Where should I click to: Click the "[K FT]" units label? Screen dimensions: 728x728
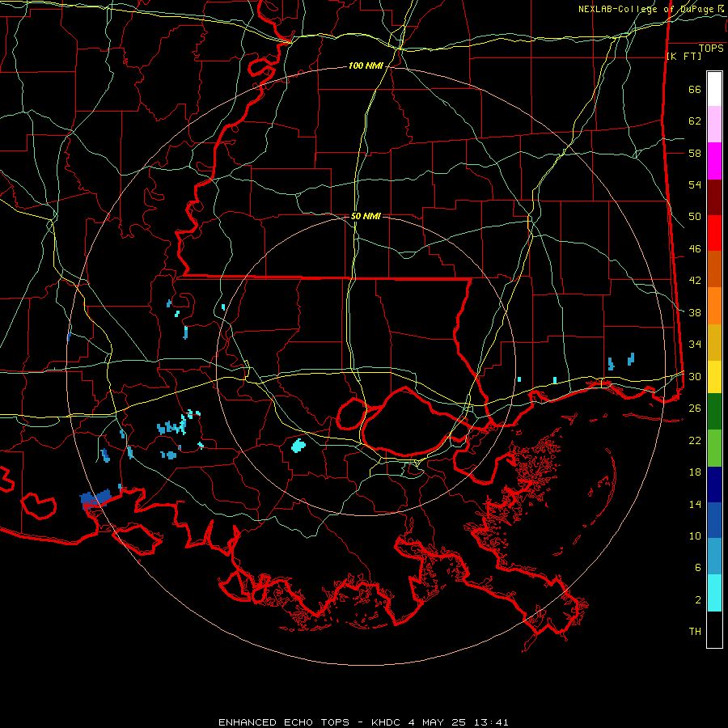pyautogui.click(x=684, y=57)
